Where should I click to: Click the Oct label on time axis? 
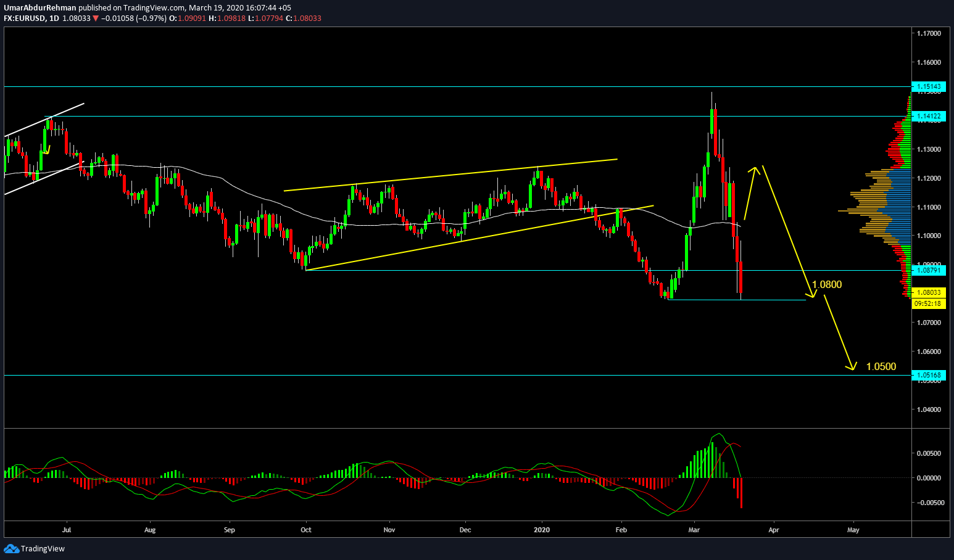306,530
